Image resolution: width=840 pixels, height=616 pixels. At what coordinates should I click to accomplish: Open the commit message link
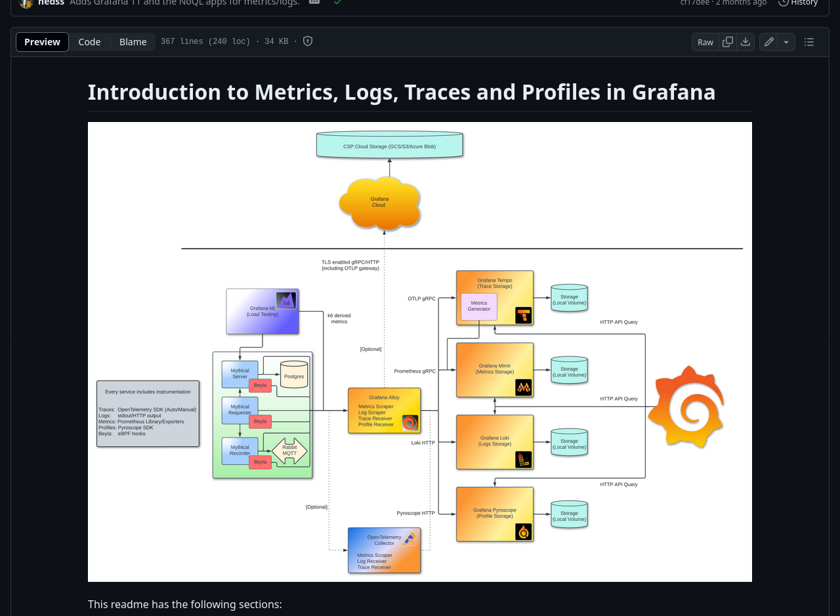[x=184, y=3]
